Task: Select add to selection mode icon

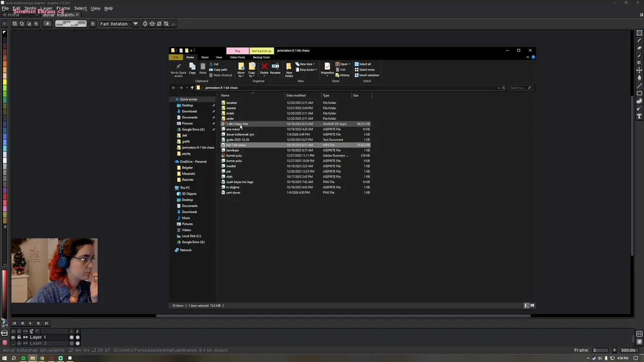Action: (22, 24)
